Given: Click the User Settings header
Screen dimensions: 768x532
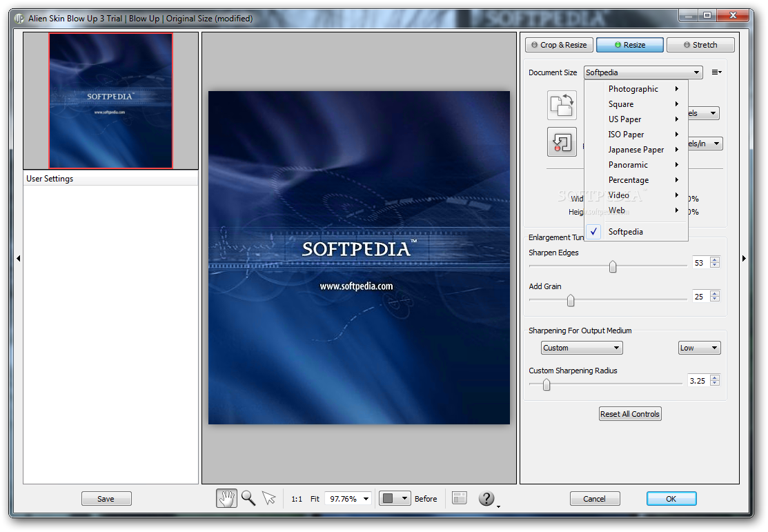Looking at the screenshot, I should pos(110,179).
